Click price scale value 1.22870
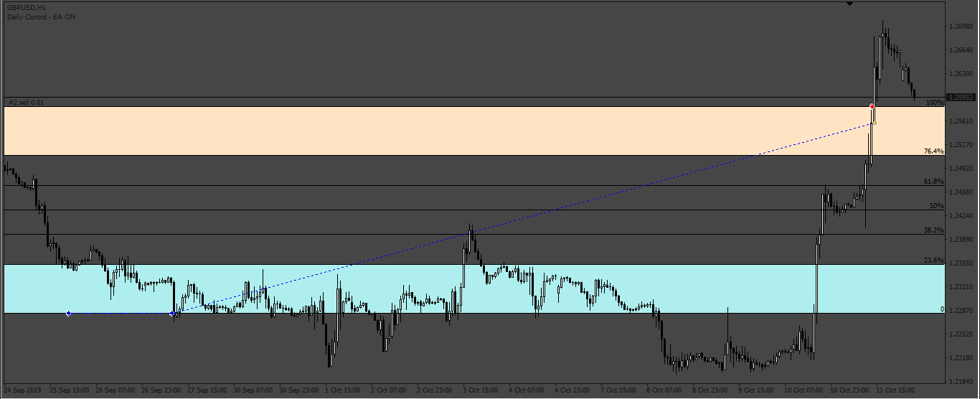 (x=961, y=311)
